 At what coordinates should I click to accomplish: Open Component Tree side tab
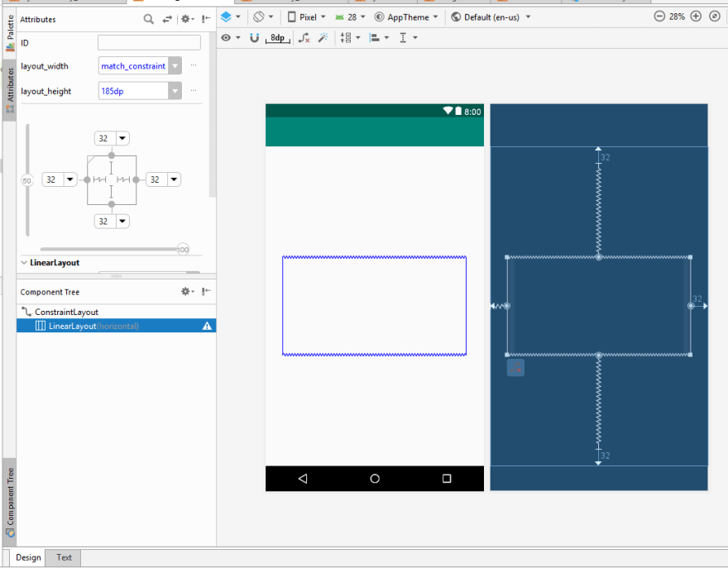pos(10,503)
